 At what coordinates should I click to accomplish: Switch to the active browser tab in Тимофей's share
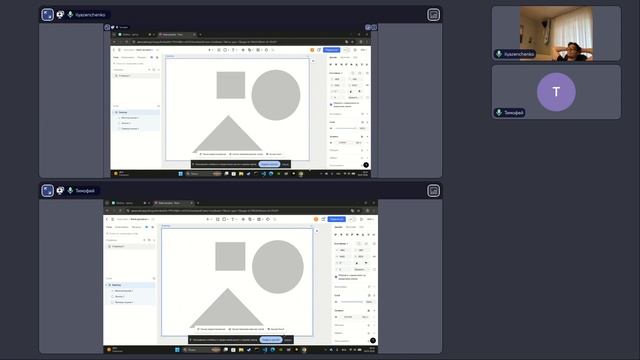click(x=173, y=203)
